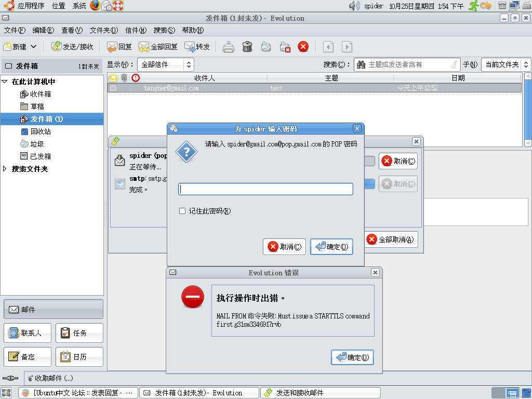The height and width of the screenshot is (399, 532).
Task: Sort by the importance flag column
Action: 136,78
